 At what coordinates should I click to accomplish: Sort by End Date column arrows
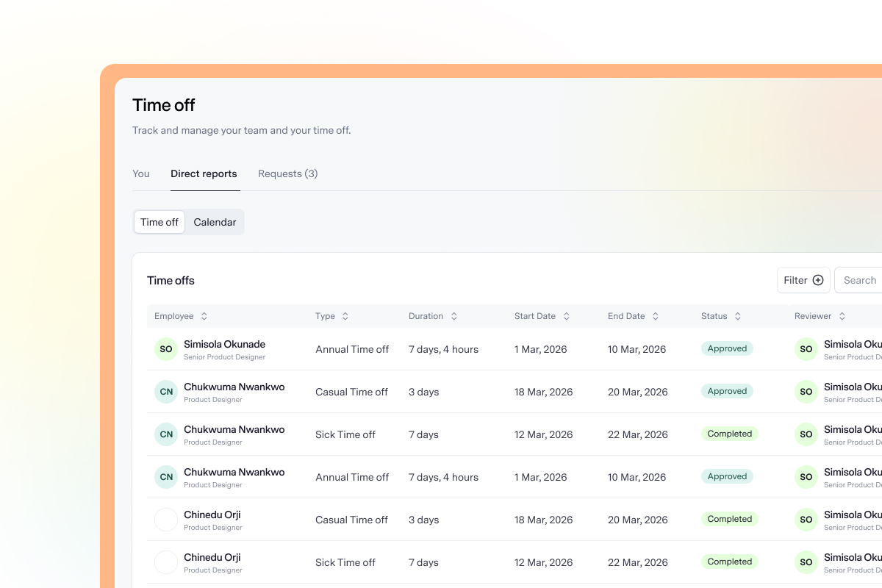[656, 316]
